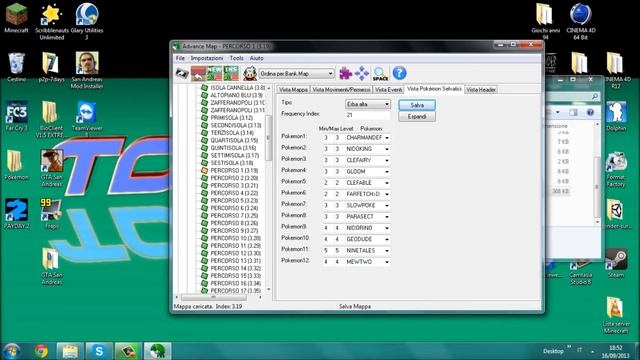This screenshot has height=360, width=640.
Task: Select PERCORSO 1 (3.19) in map tree
Action: coord(234,171)
